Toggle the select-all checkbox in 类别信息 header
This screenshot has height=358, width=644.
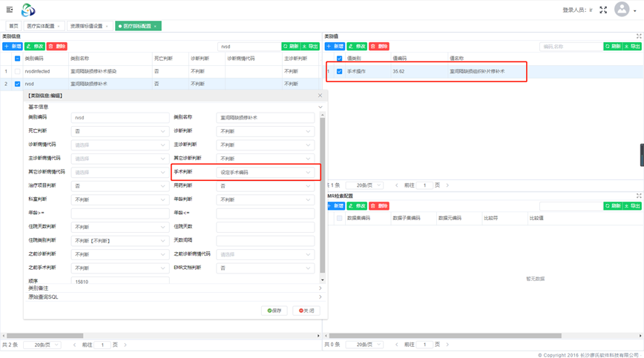tap(17, 59)
